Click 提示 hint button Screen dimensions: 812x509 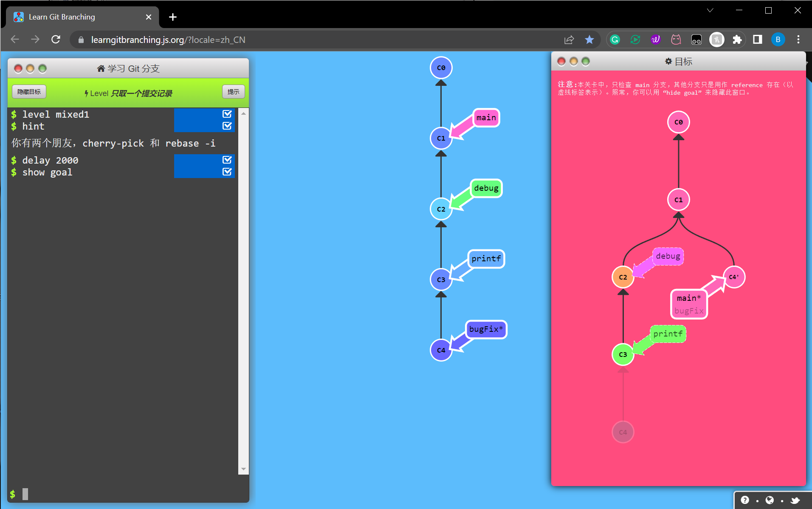click(234, 92)
